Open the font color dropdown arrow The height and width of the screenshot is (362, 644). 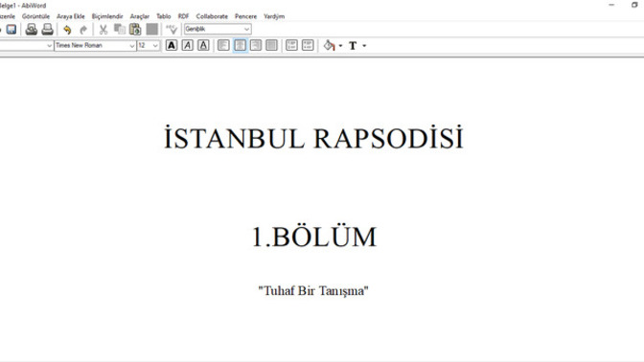364,46
